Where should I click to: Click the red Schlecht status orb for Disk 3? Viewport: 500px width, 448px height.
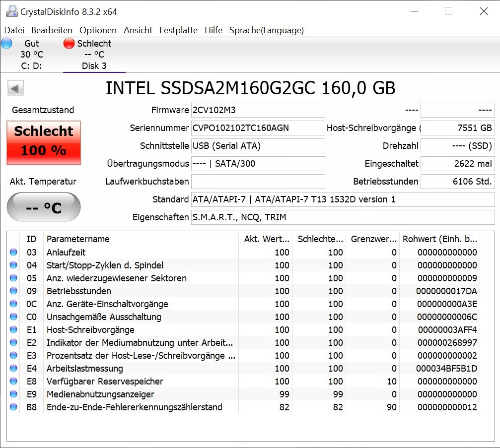pyautogui.click(x=69, y=44)
